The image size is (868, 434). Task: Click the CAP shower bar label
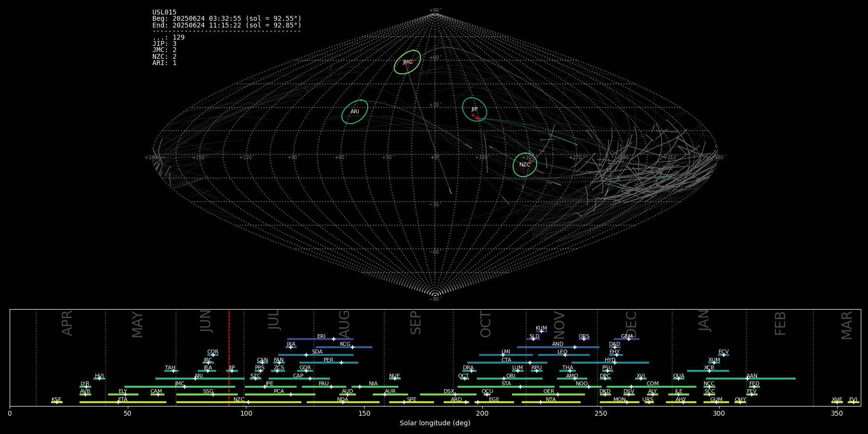tap(298, 376)
